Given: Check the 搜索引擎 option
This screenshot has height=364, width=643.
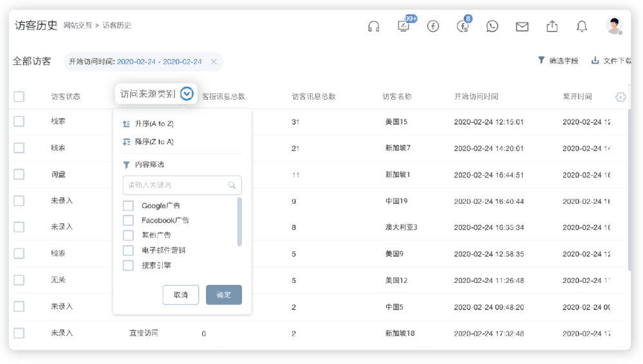Looking at the screenshot, I should click(x=128, y=265).
